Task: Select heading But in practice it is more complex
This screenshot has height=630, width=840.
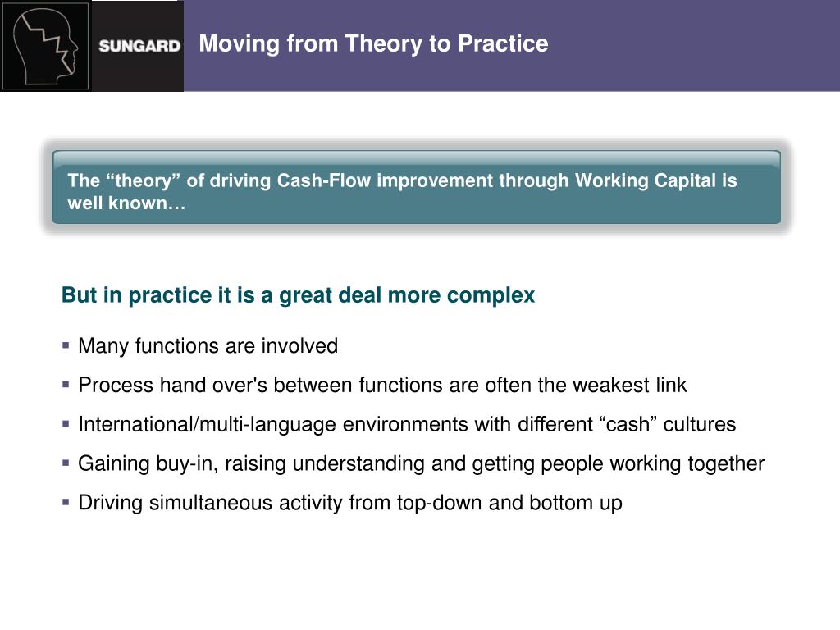Action: point(298,295)
